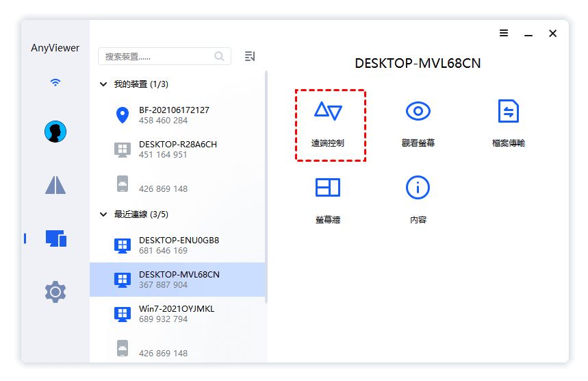Click the user profile avatar

tap(55, 132)
